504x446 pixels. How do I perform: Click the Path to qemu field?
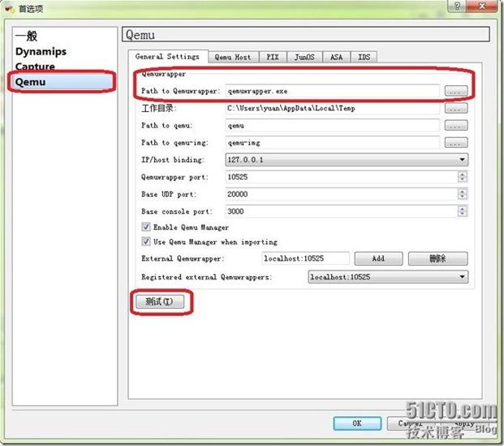[x=333, y=125]
